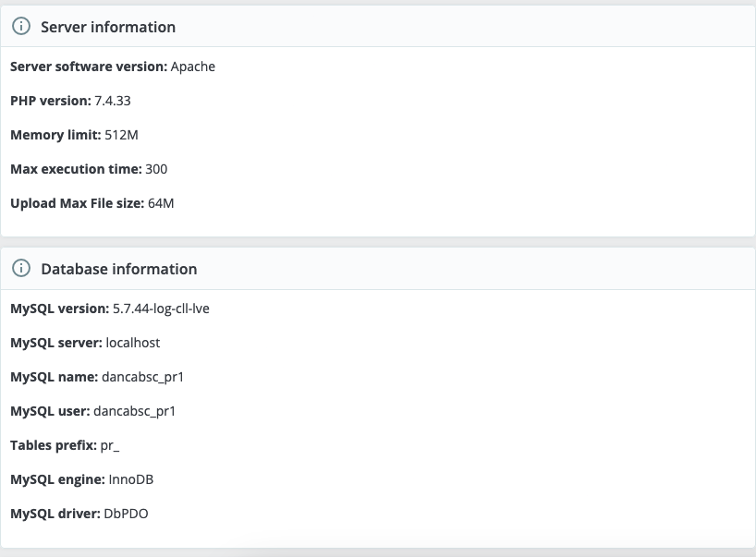
Task: Click the bold MySQL engine label
Action: coord(54,479)
